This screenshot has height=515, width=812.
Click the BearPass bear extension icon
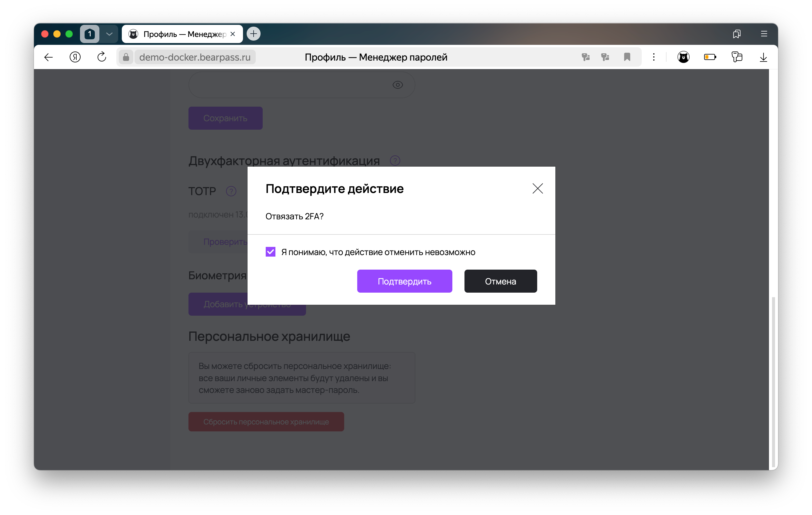[683, 57]
